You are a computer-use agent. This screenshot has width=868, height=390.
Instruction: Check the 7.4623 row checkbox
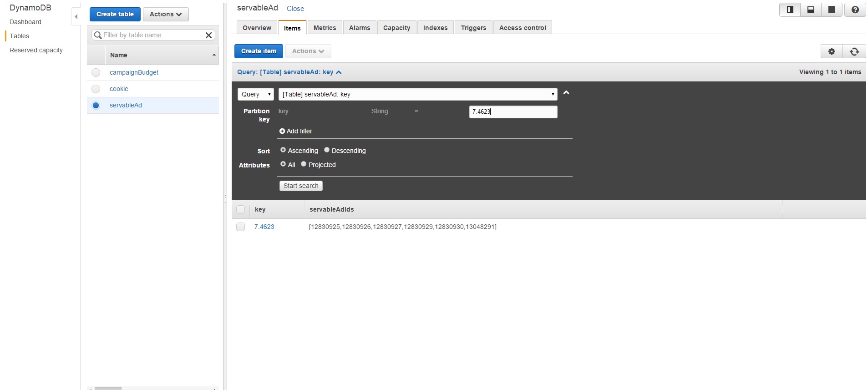click(x=241, y=227)
